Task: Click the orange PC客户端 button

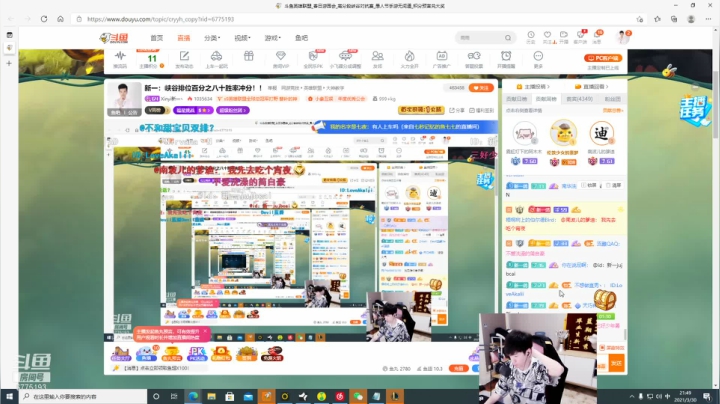Action: click(603, 58)
